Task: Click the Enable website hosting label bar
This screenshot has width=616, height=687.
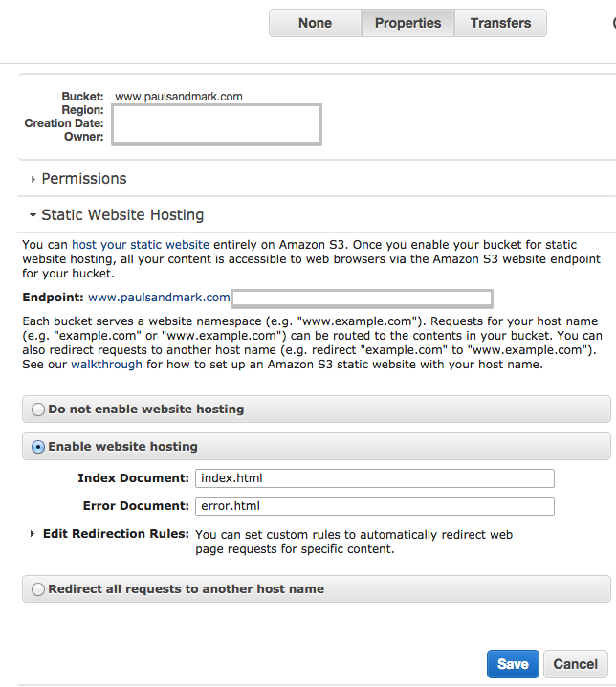Action: pos(317,447)
